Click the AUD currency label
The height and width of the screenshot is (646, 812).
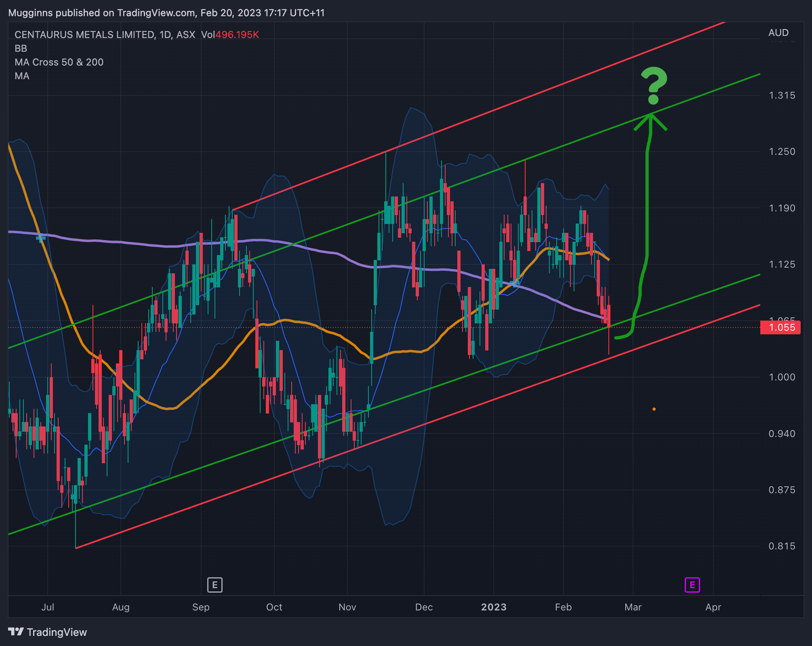(778, 33)
